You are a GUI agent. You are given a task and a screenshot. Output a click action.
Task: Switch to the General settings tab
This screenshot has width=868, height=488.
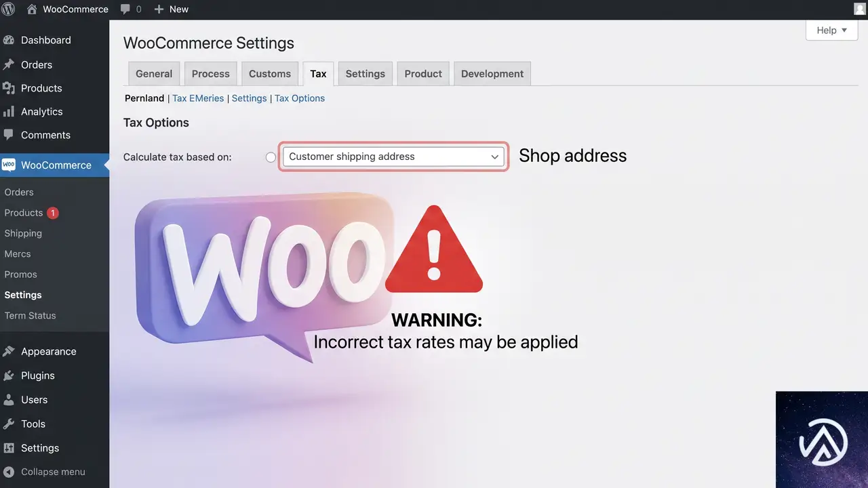click(x=154, y=74)
